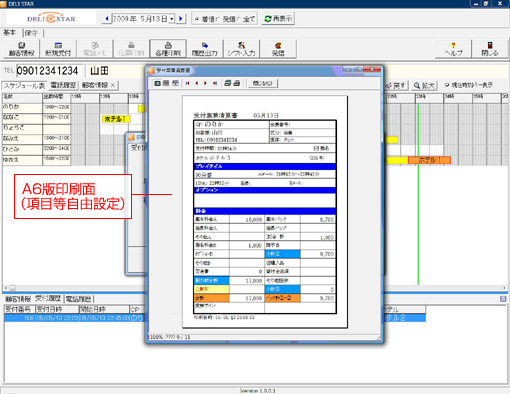Go to next page in print preview
The height and width of the screenshot is (394, 510).
click(x=205, y=83)
